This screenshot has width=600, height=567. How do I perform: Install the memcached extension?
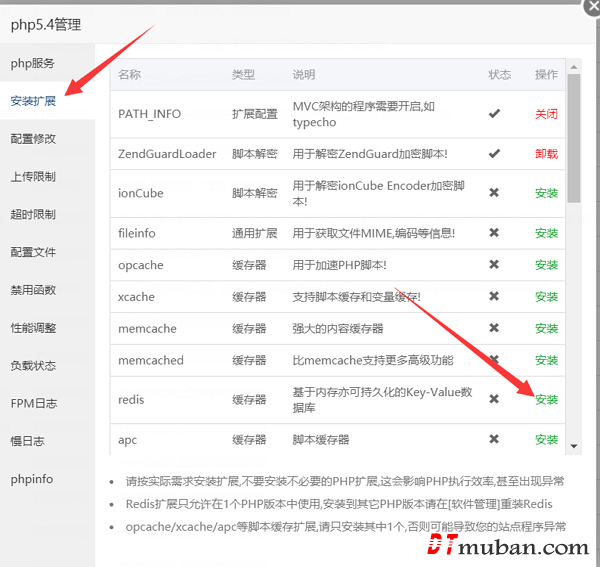(x=546, y=360)
